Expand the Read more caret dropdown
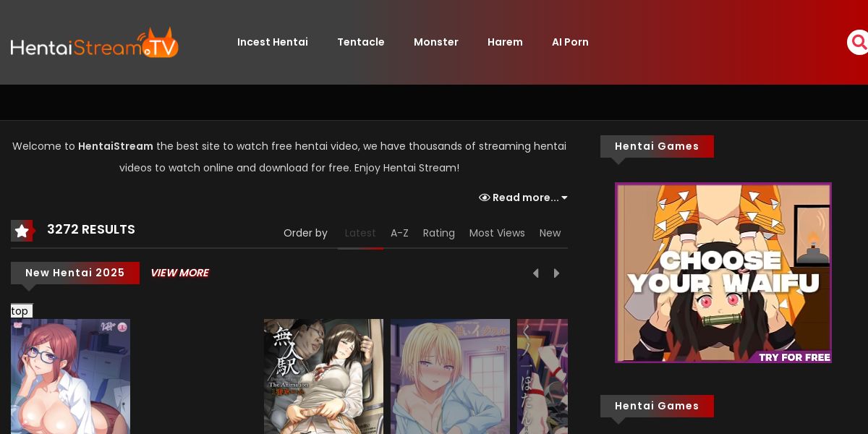This screenshot has height=434, width=868. point(564,197)
